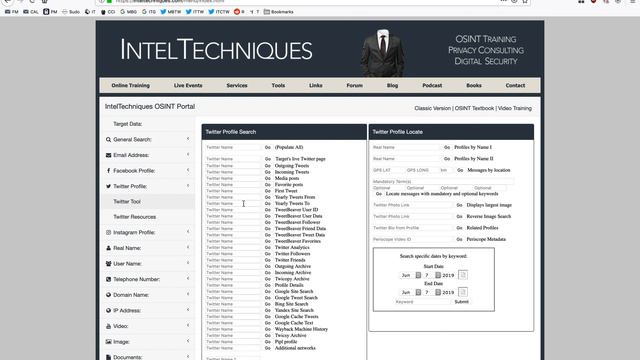The height and width of the screenshot is (360, 640).
Task: Open the End Date calendar picker icon
Action: (462, 292)
